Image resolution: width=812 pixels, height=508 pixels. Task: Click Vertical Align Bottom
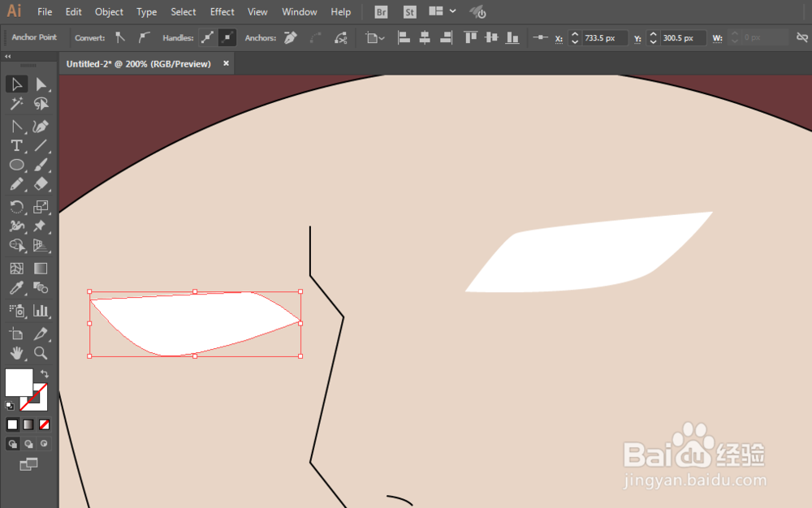[x=512, y=38]
